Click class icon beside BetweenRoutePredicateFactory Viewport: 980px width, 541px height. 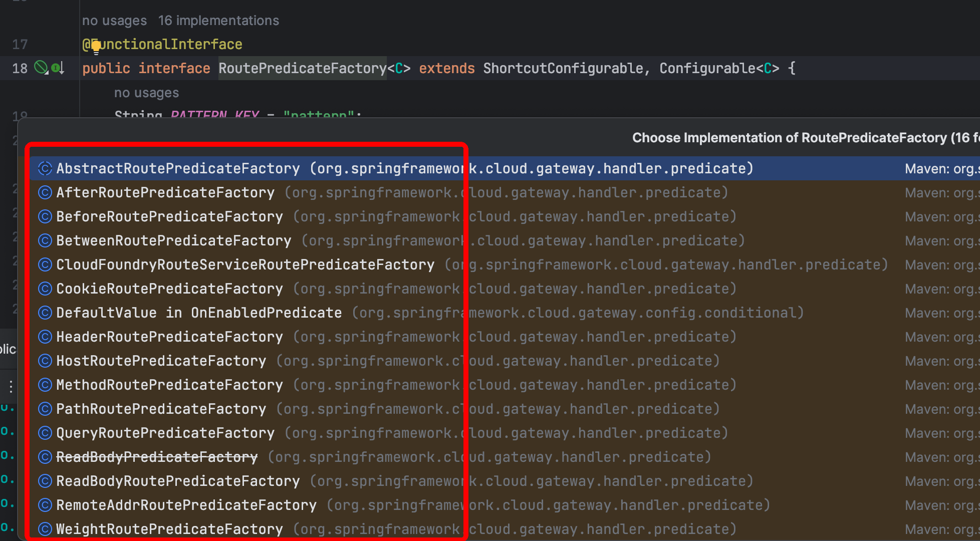click(45, 240)
